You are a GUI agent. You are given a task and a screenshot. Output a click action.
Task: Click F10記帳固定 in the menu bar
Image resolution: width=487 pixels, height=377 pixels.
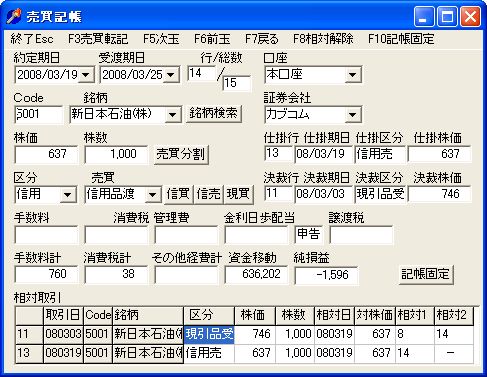tap(401, 39)
